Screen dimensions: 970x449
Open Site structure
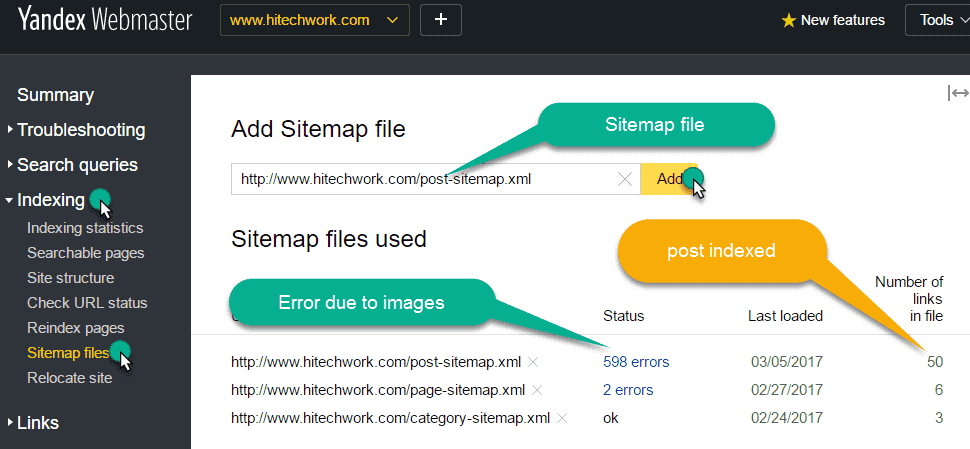tap(71, 278)
